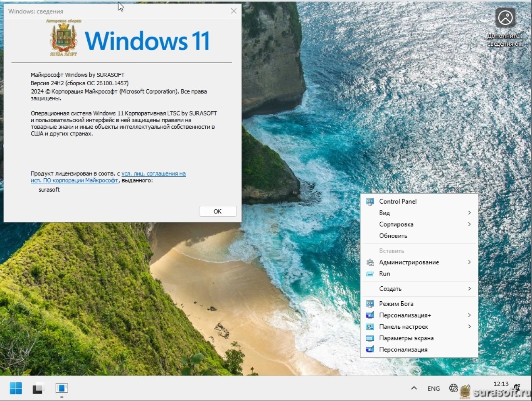This screenshot has width=532, height=401.
Task: Switch the ENG input language indicator
Action: 433,389
